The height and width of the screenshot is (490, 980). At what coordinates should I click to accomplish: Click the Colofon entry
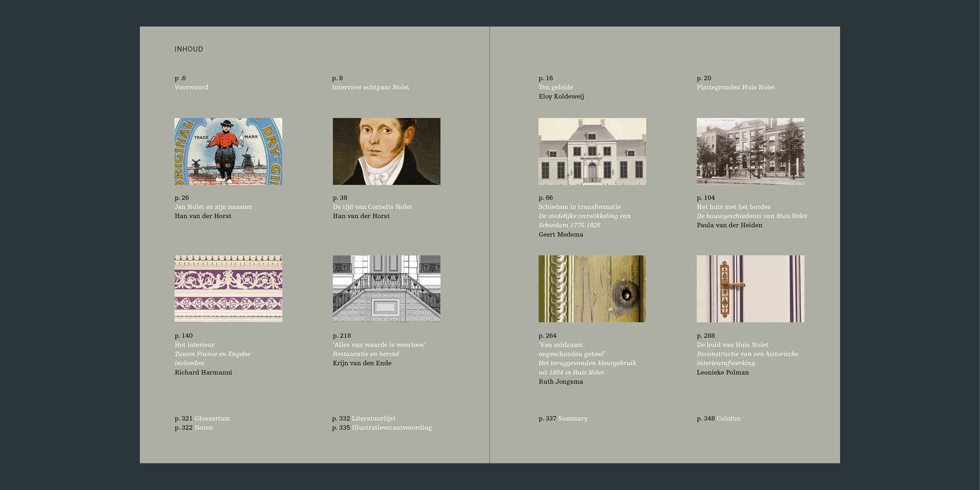click(728, 419)
